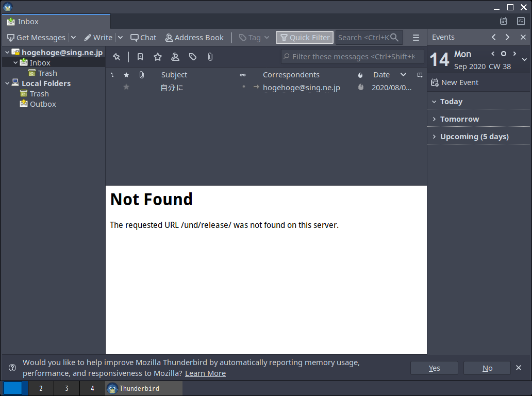Open Trash in Local Folders
This screenshot has height=396, width=532.
click(x=39, y=94)
